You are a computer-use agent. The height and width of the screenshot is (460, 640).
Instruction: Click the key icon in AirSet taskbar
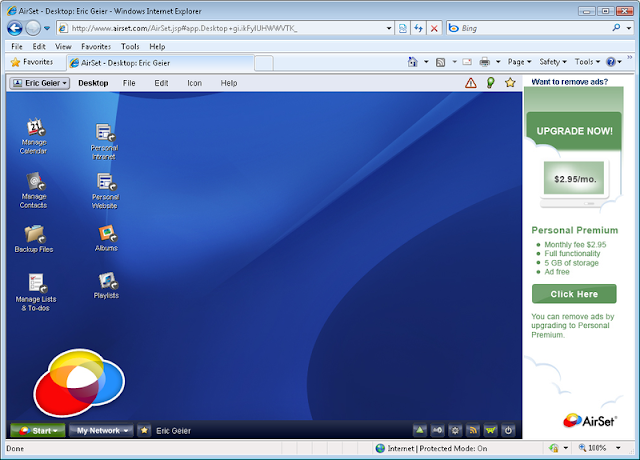coord(437,430)
